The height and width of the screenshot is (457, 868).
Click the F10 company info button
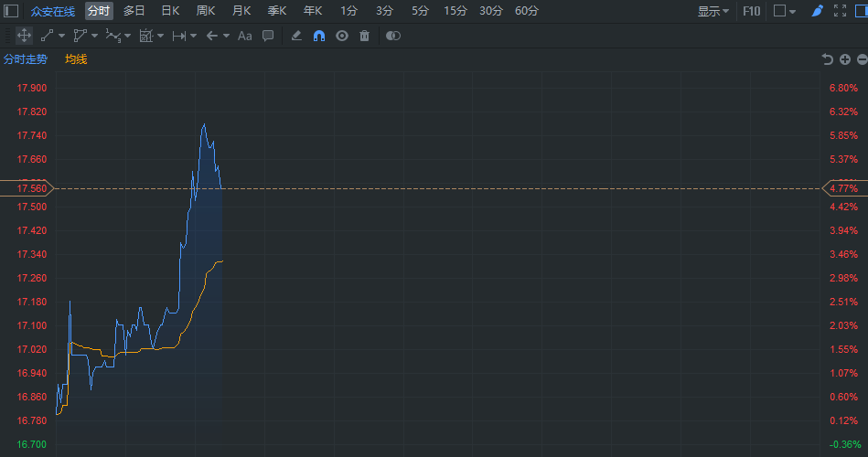751,11
